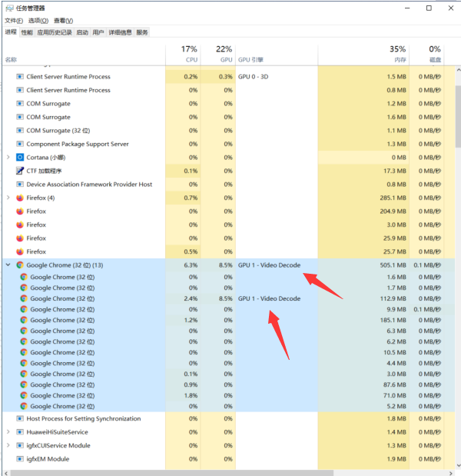Click the Google Chrome (13) group icon

[20, 265]
